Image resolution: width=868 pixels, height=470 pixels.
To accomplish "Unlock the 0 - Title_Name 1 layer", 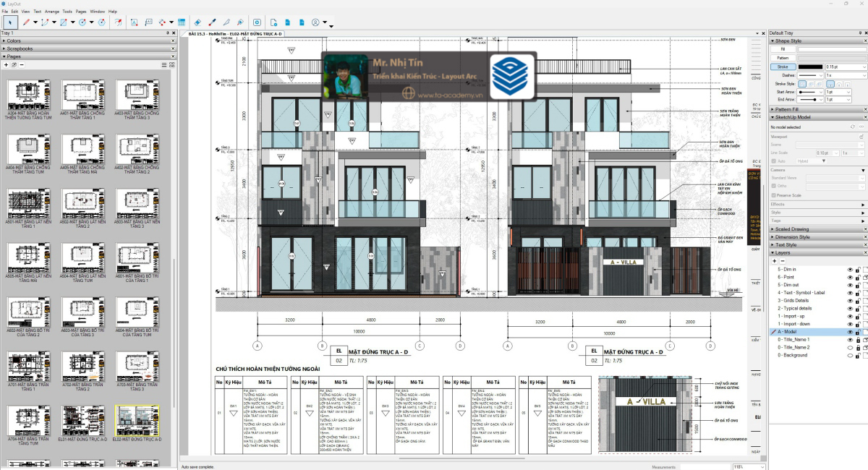I will (x=858, y=339).
